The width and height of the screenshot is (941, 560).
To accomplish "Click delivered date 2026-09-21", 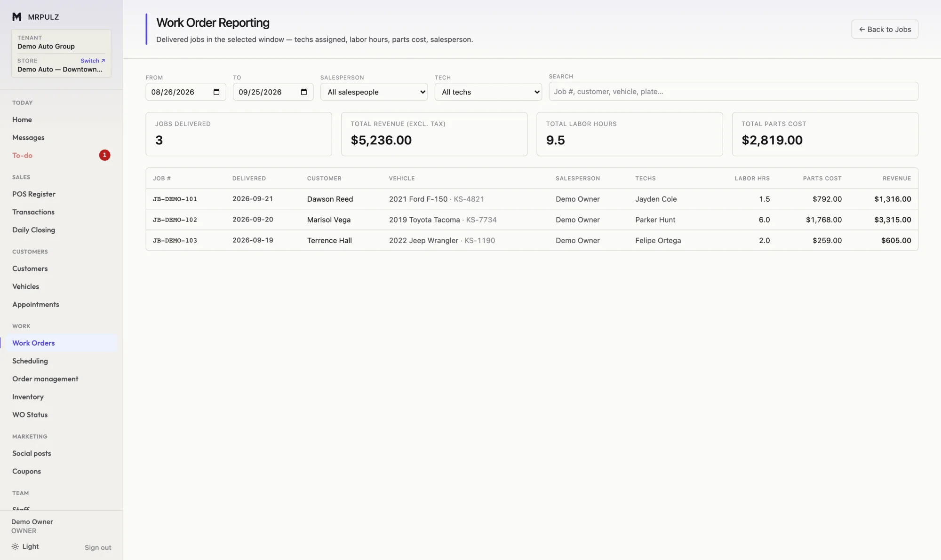I will (x=253, y=198).
